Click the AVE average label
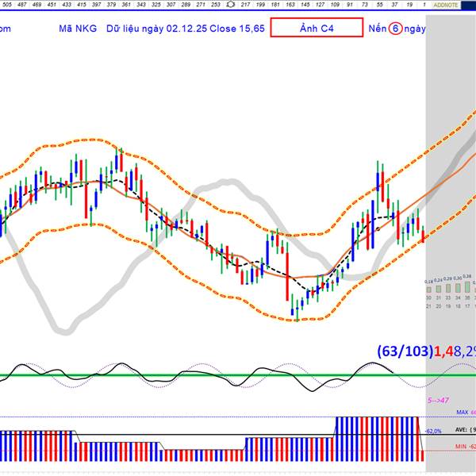 point(462,430)
